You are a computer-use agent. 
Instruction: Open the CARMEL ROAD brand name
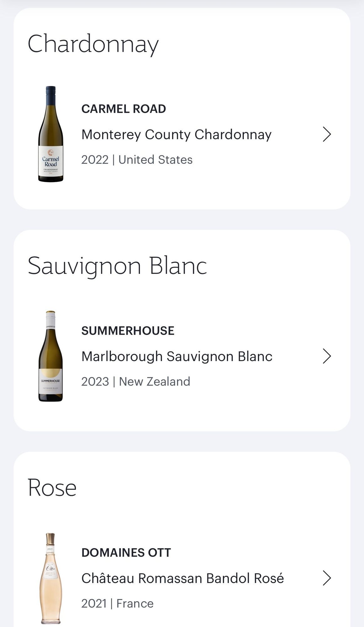[124, 109]
